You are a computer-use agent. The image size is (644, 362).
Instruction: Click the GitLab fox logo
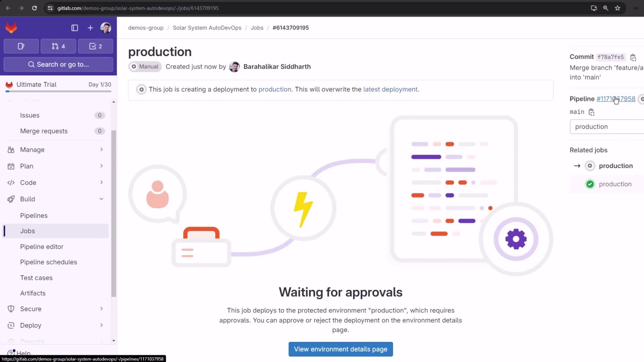point(11,28)
